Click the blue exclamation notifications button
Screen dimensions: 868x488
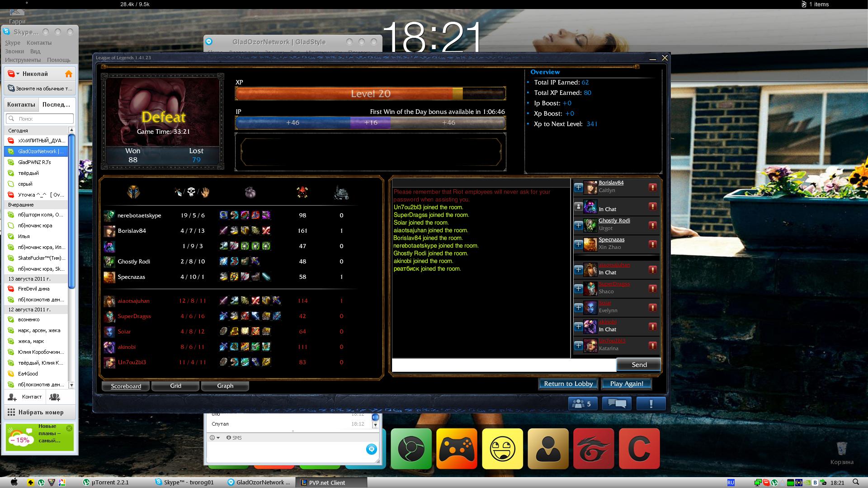(x=651, y=404)
